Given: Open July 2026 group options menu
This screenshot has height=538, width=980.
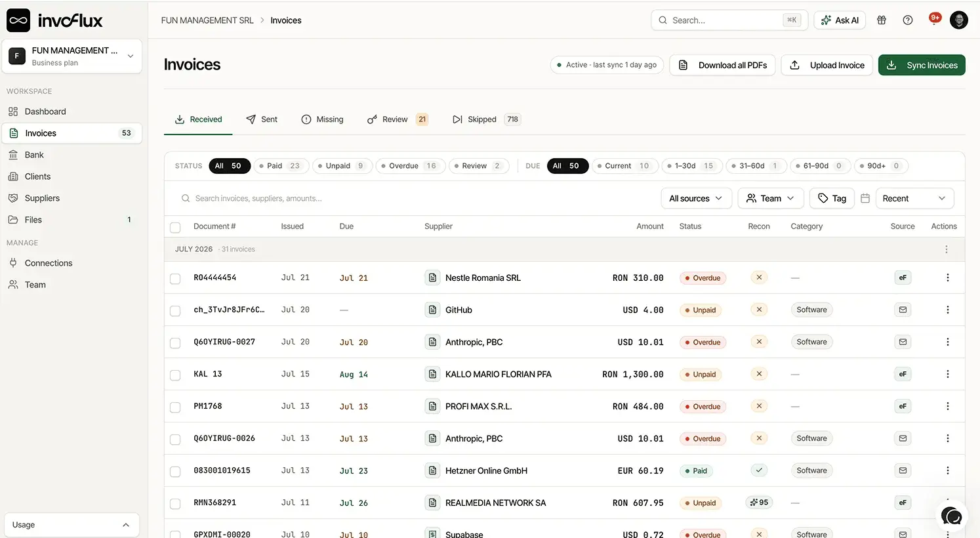Looking at the screenshot, I should (x=946, y=249).
